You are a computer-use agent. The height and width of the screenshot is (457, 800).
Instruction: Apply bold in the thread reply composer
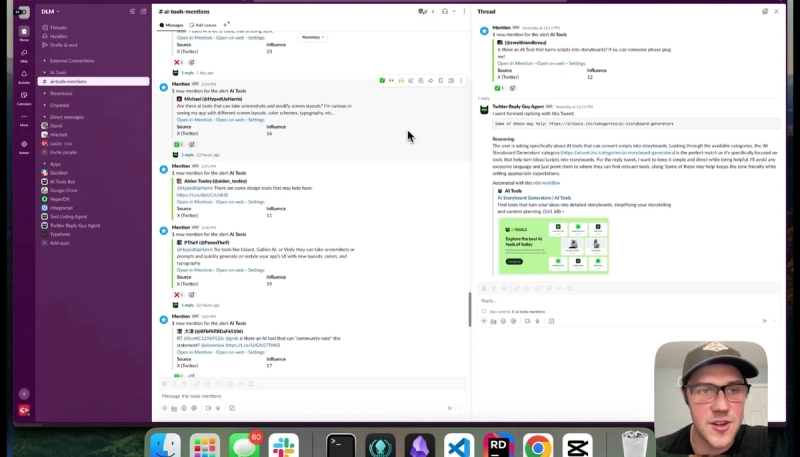pos(484,289)
